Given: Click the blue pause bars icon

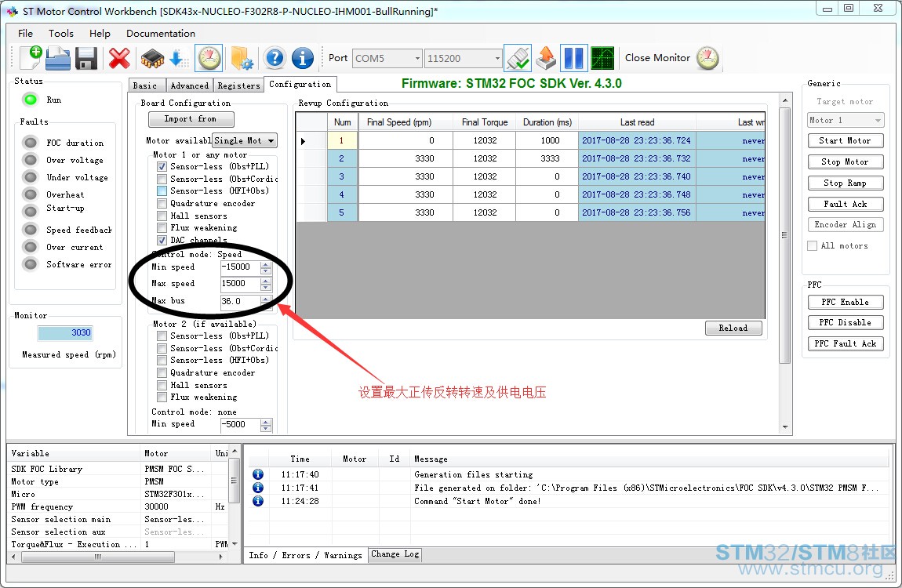Looking at the screenshot, I should (573, 58).
